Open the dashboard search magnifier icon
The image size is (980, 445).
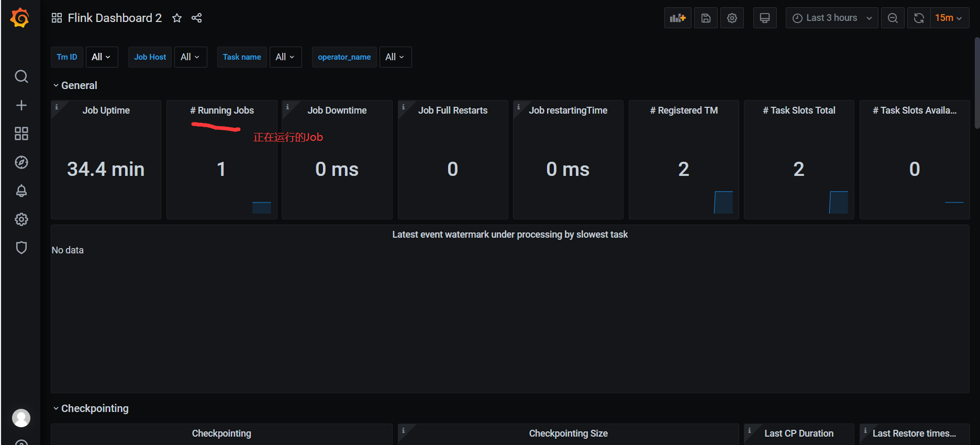21,77
